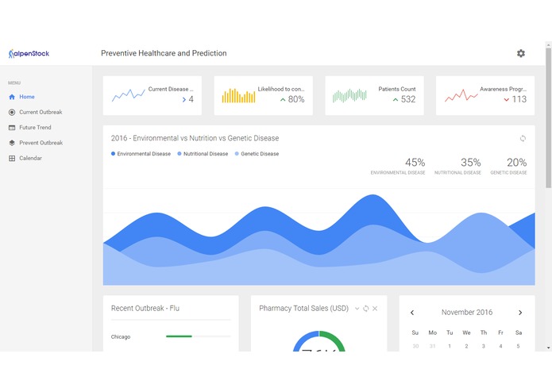Click Preventive Healthcare and Prediction title
Viewport: 552px width, 392px height.
[x=164, y=53]
